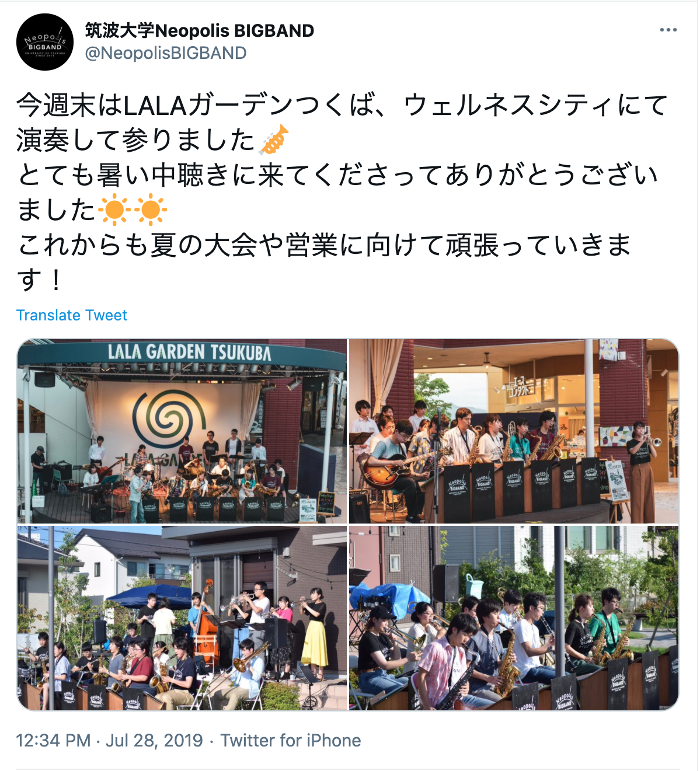The height and width of the screenshot is (771, 700).
Task: Click the tweet line 演奏して参りました
Action: 135,140
